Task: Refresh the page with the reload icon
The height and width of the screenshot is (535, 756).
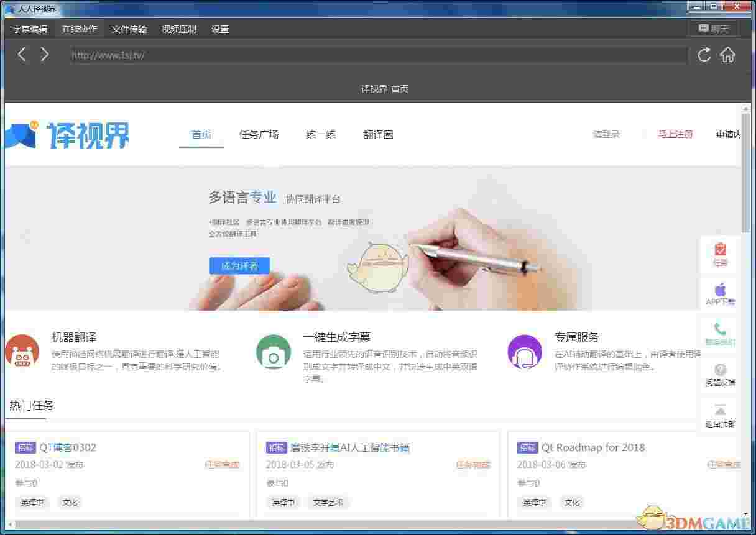Action: point(703,55)
